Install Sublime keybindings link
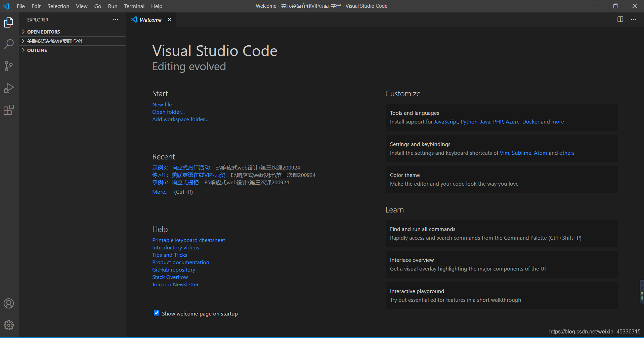The width and height of the screenshot is (644, 338). tap(521, 153)
